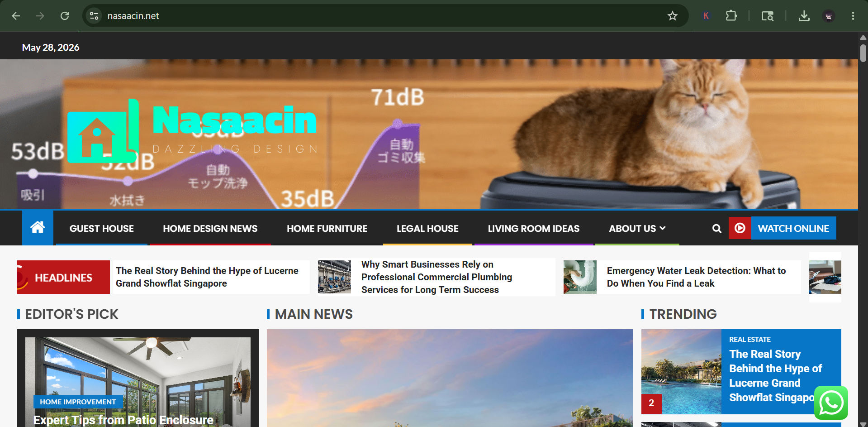The width and height of the screenshot is (868, 427).
Task: Open Guest House menu item
Action: tap(102, 229)
